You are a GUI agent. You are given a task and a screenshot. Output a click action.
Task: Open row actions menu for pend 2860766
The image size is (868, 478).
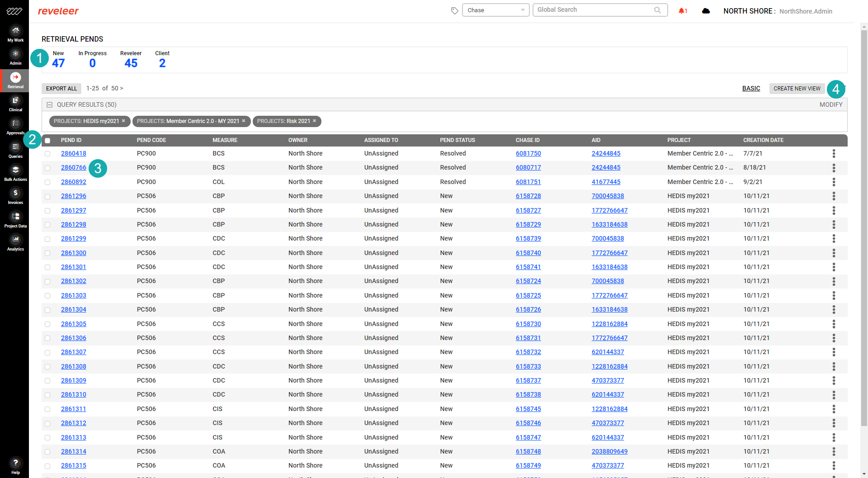[834, 168]
